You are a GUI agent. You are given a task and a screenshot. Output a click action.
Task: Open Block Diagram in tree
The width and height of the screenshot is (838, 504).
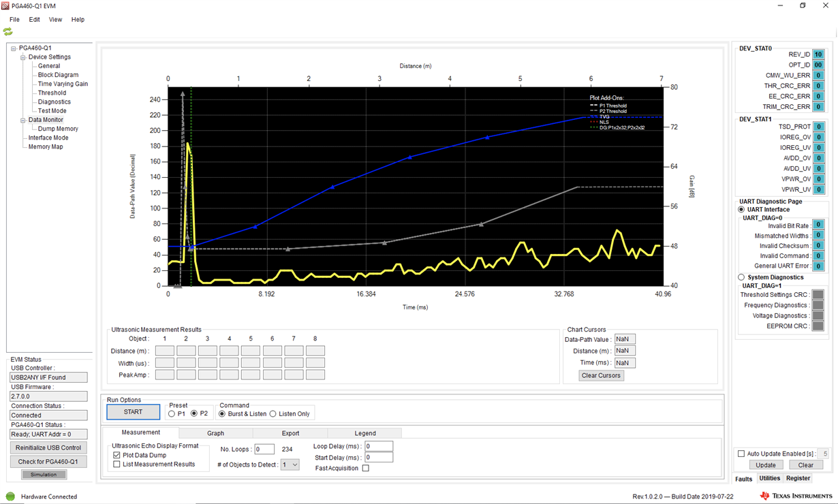(x=58, y=75)
